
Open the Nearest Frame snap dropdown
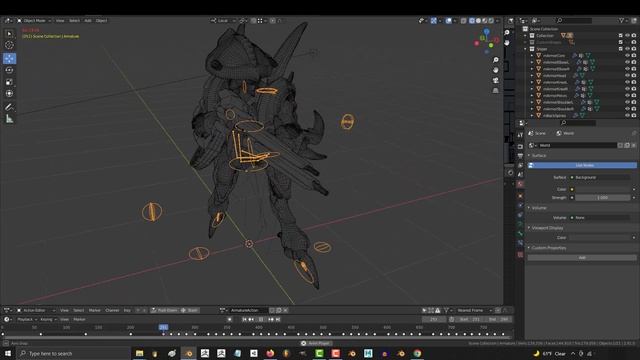tap(472, 310)
